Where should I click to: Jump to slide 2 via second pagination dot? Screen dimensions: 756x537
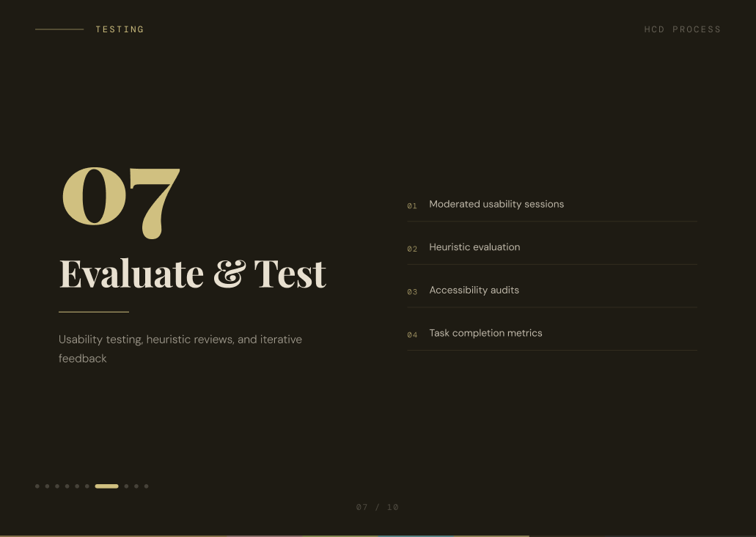click(47, 486)
